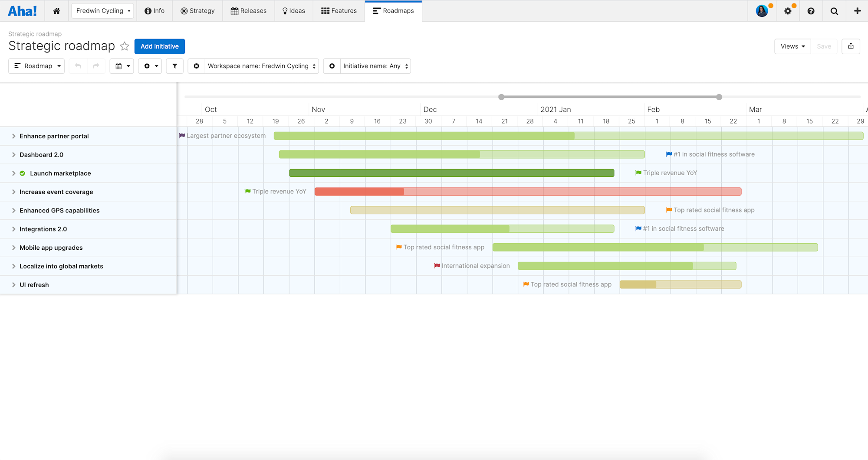
Task: Open the user profile avatar
Action: pyautogui.click(x=762, y=11)
